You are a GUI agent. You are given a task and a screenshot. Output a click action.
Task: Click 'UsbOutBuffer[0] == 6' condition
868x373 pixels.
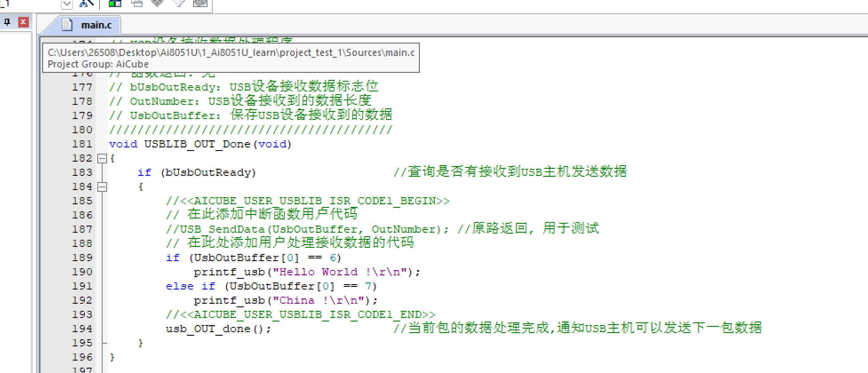265,258
